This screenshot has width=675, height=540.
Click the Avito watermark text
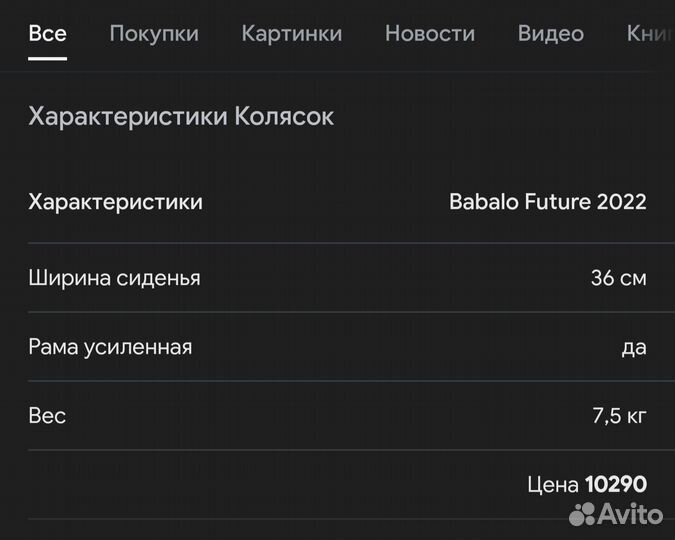click(x=631, y=513)
